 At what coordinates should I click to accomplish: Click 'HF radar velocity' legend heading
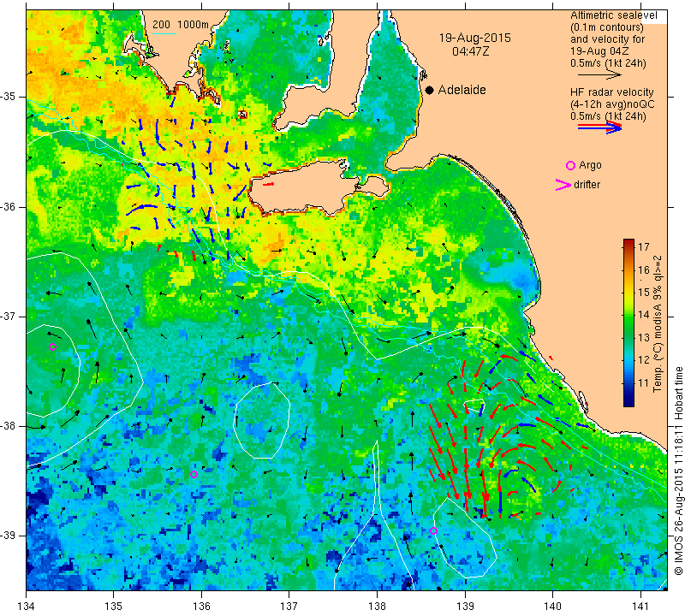[x=611, y=92]
